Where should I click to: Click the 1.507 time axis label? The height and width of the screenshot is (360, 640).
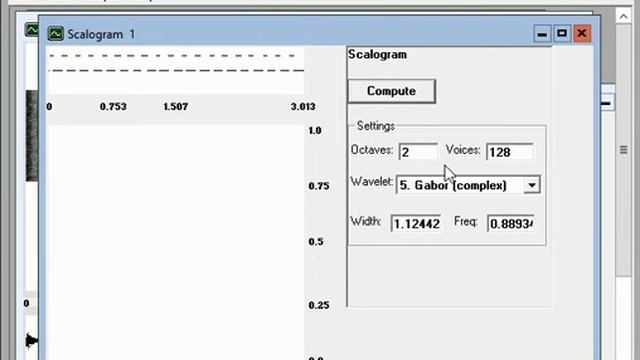[x=176, y=107]
